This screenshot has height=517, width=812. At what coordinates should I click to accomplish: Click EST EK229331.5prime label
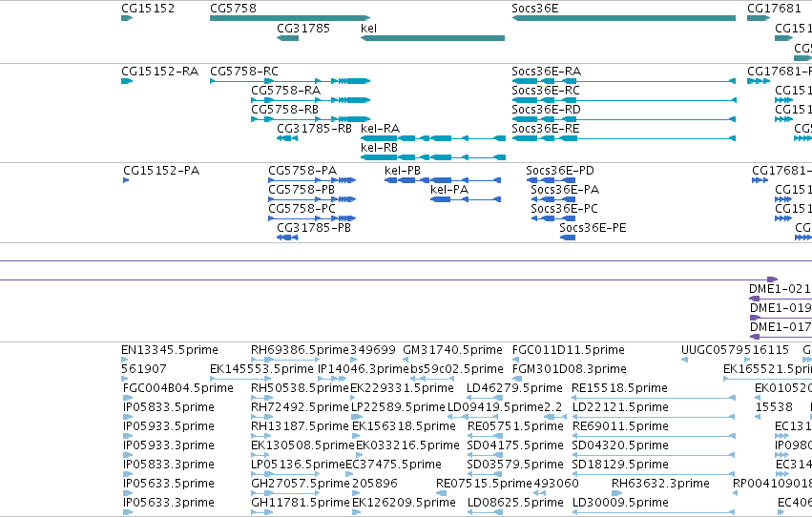coord(402,388)
